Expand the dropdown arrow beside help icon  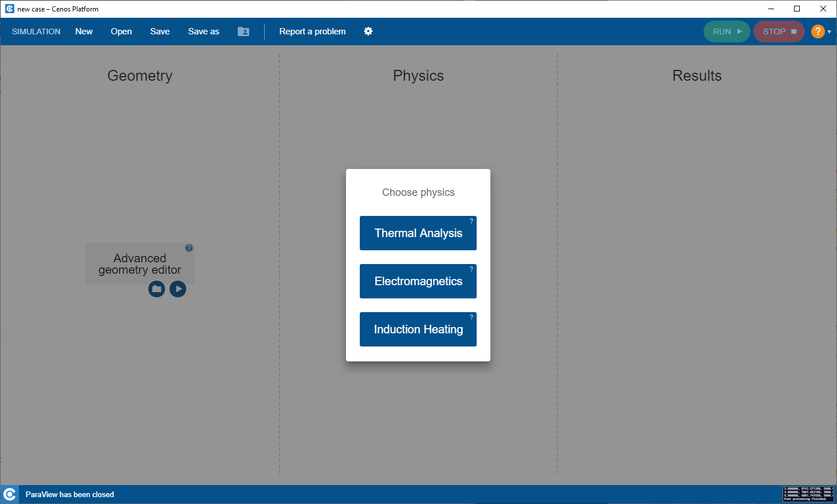tap(830, 32)
